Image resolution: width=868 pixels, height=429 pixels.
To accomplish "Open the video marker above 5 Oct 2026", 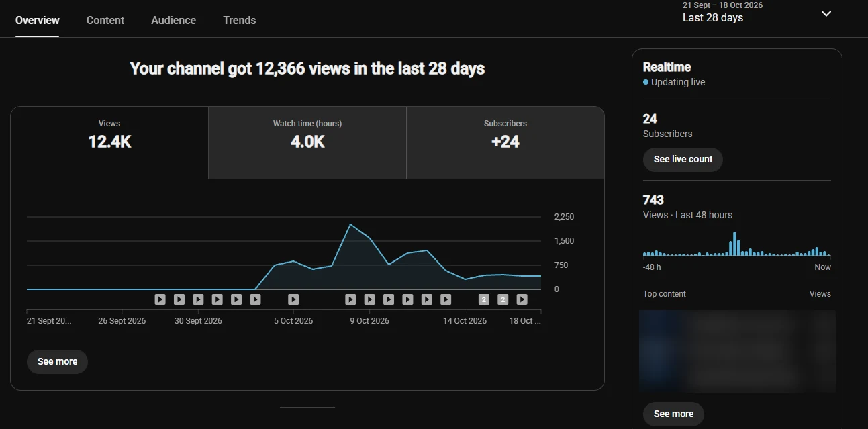I will pos(293,299).
